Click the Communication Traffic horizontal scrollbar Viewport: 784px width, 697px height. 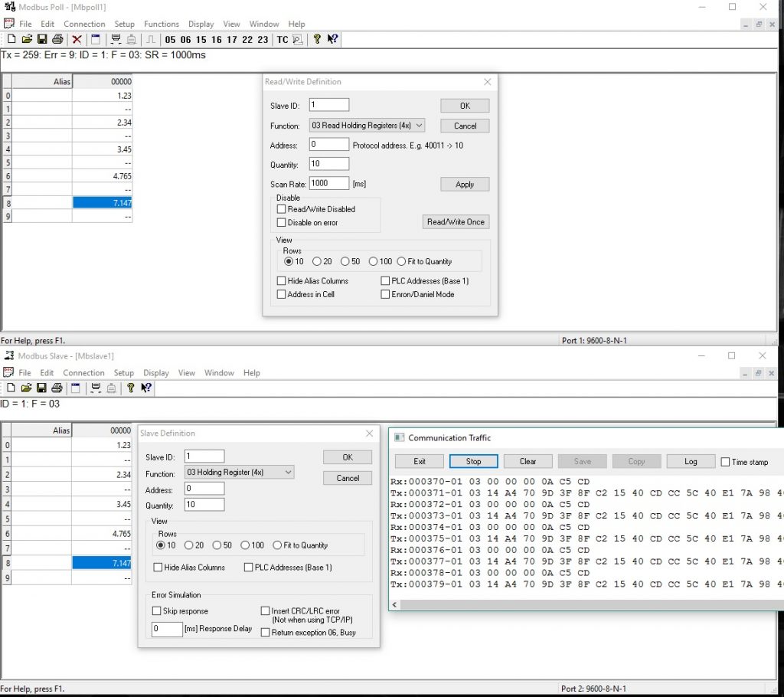(582, 604)
